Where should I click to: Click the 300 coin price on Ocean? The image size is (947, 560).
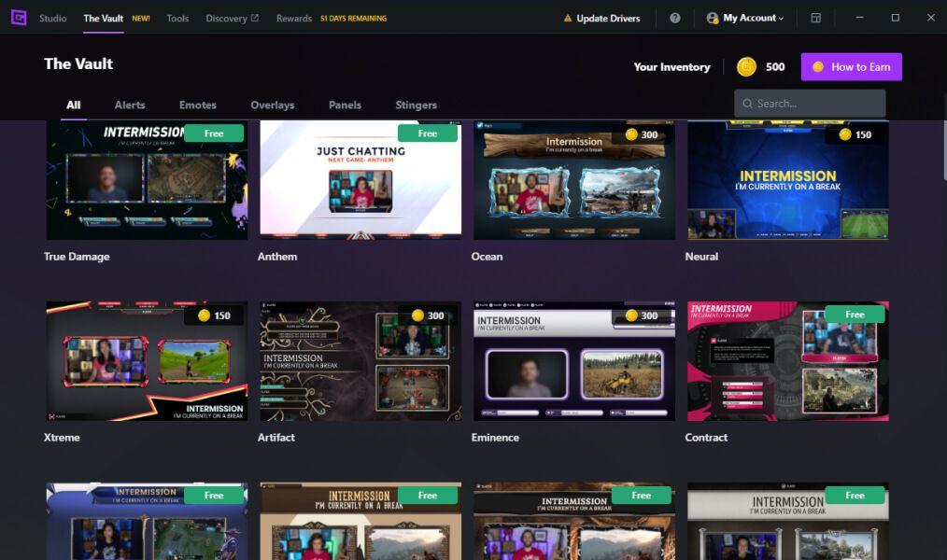coord(642,134)
